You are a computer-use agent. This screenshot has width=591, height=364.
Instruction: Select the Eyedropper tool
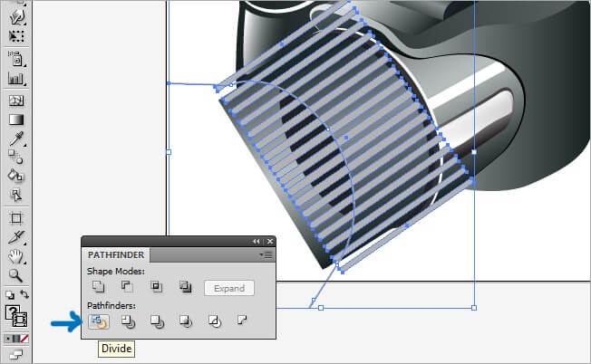(x=15, y=139)
